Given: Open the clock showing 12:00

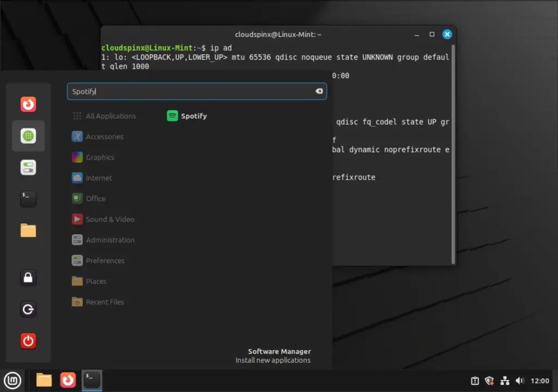Looking at the screenshot, I should (539, 381).
